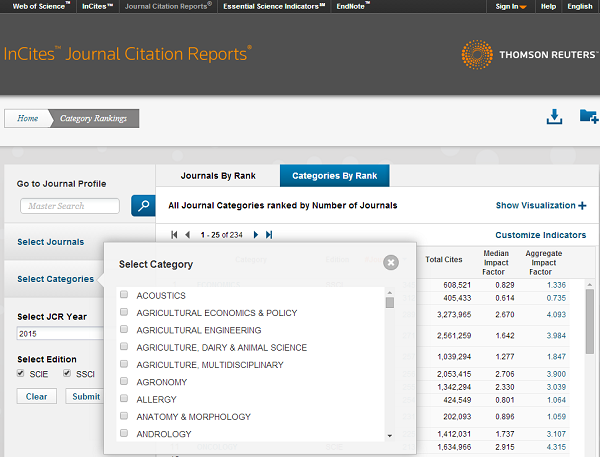Check AGRICULTURAL ECONOMICS & POLICY category

pos(124,312)
